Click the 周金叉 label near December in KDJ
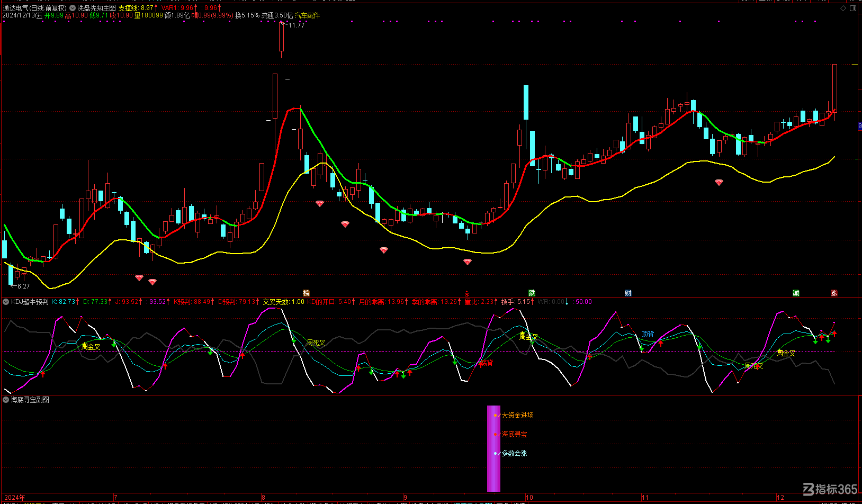 point(786,353)
